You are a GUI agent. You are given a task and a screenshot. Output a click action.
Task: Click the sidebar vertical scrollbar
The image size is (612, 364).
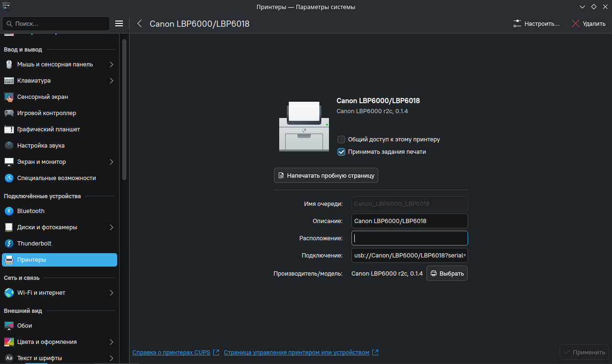[x=124, y=110]
